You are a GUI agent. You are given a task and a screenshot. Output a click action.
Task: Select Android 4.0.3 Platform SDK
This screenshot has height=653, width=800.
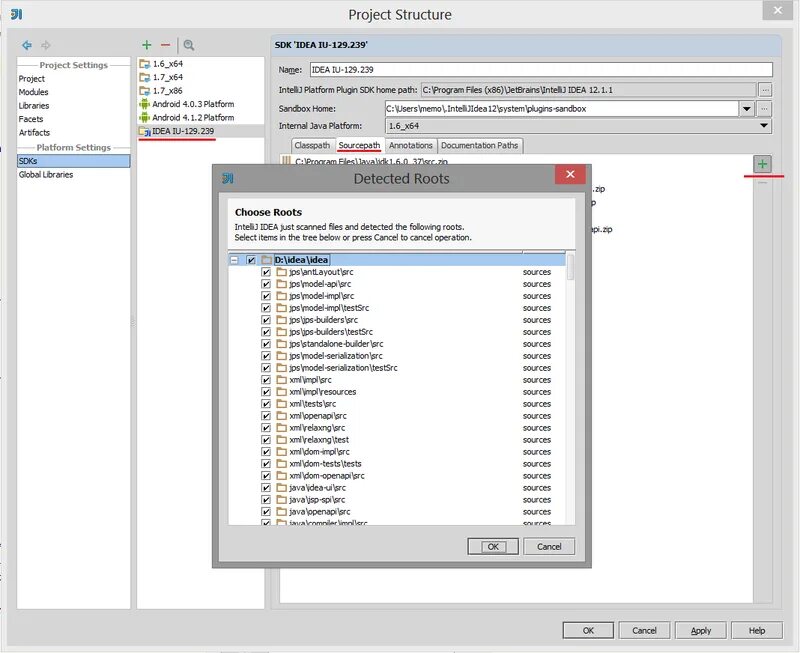(193, 104)
